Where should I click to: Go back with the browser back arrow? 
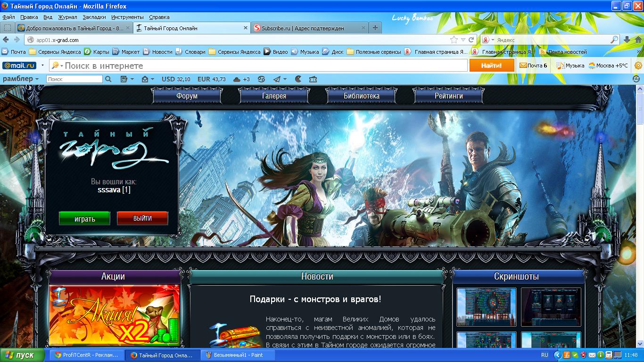pyautogui.click(x=6, y=40)
